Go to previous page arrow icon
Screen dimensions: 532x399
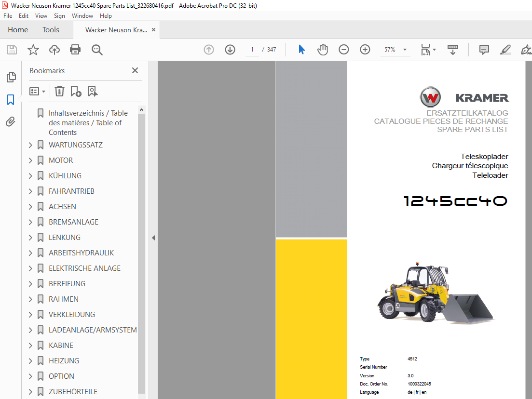coord(209,50)
